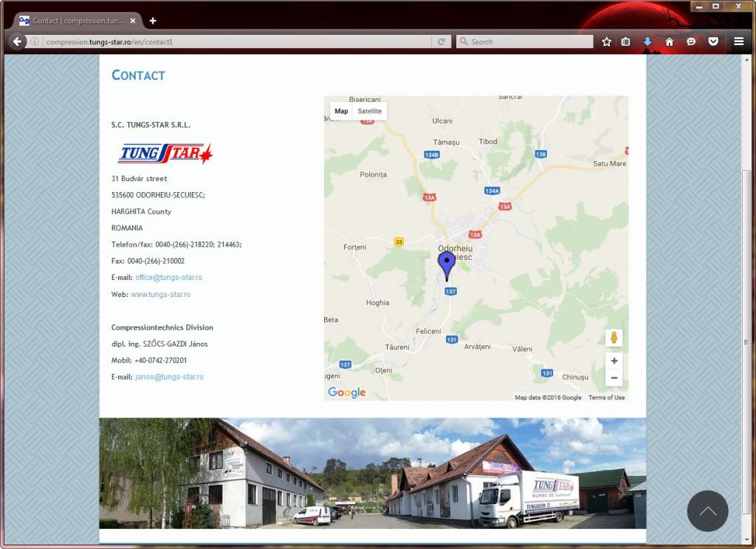
Task: Click the scroll-to-top arrow button
Action: pos(707,511)
